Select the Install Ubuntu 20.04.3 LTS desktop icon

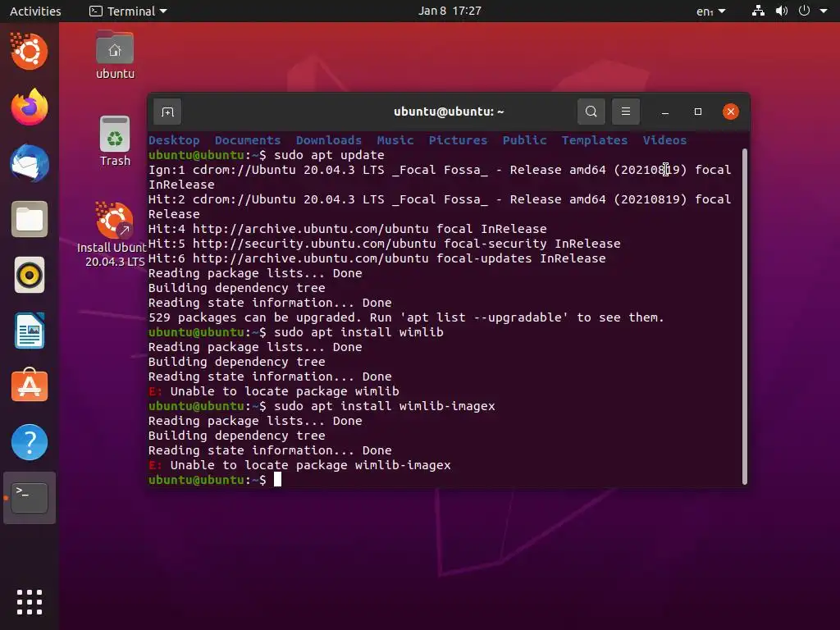[112, 234]
